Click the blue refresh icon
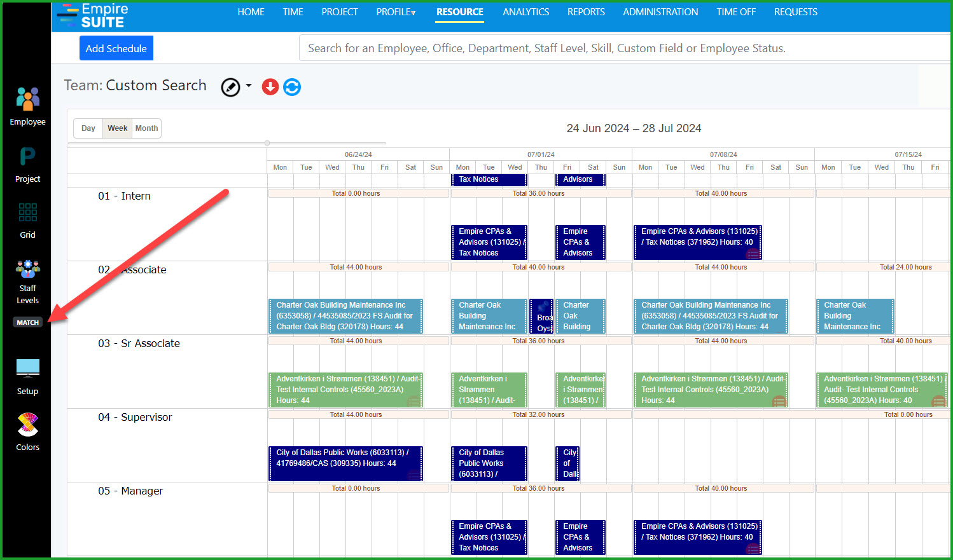The width and height of the screenshot is (953, 560). click(292, 87)
